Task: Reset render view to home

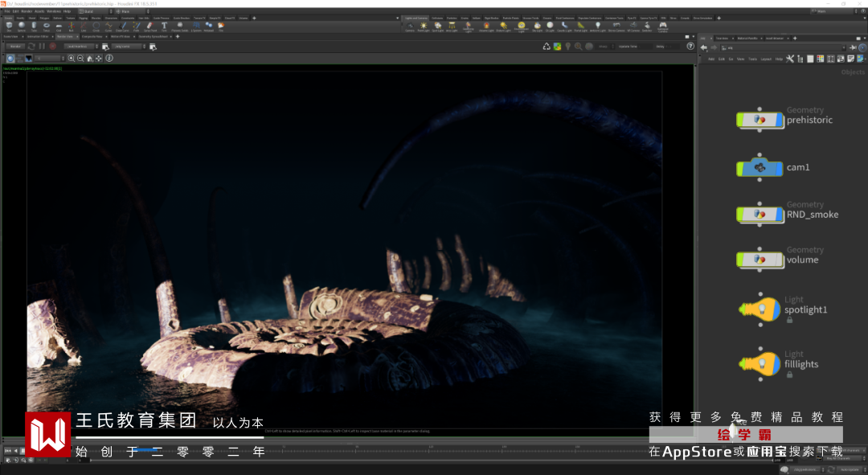Action: click(x=90, y=58)
